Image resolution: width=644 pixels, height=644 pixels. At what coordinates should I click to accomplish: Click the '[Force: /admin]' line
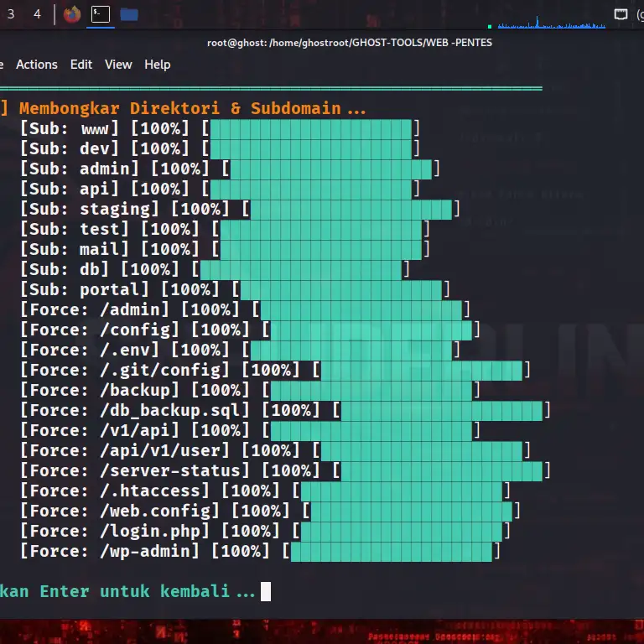(x=245, y=309)
